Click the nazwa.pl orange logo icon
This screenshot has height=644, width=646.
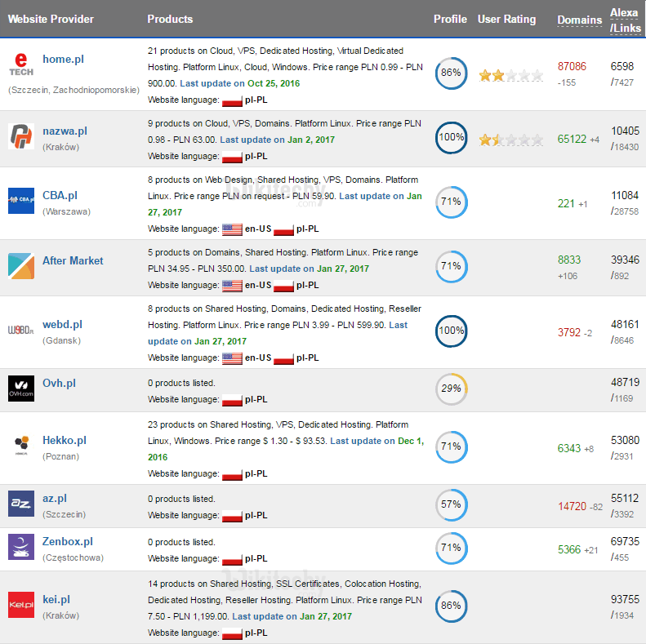[x=20, y=136]
